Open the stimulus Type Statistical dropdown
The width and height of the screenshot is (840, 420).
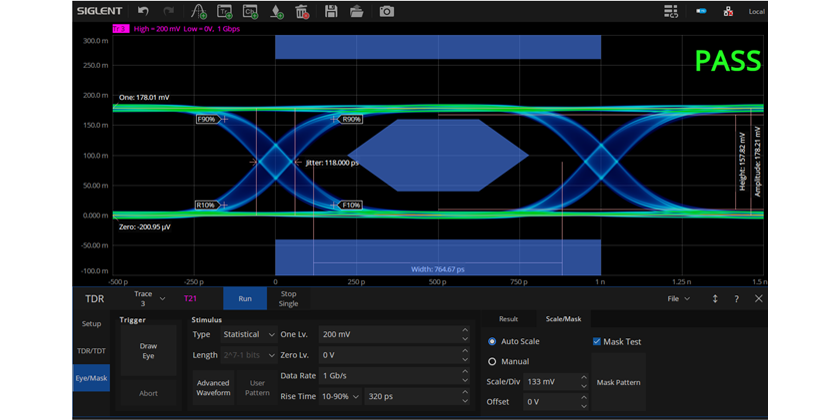[x=248, y=334]
